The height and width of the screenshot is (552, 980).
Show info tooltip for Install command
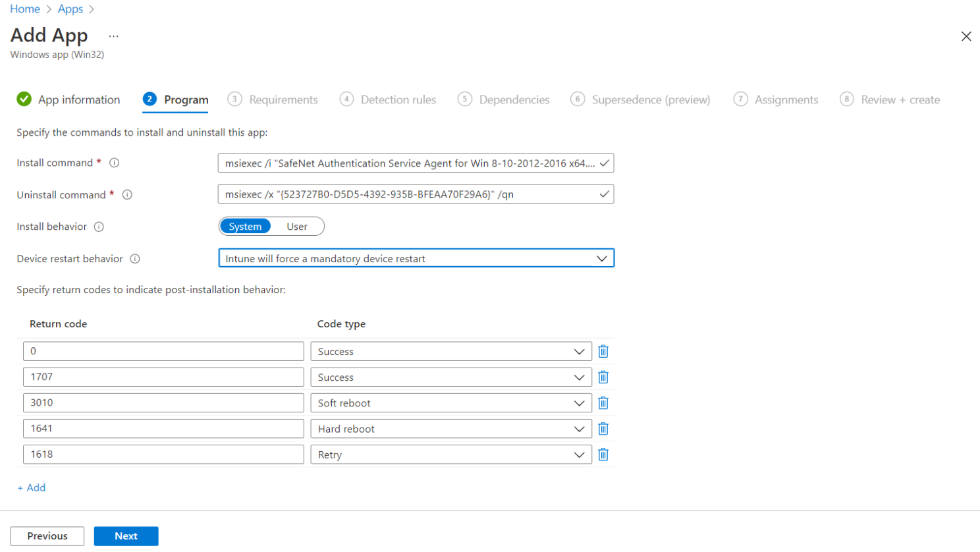tap(115, 163)
